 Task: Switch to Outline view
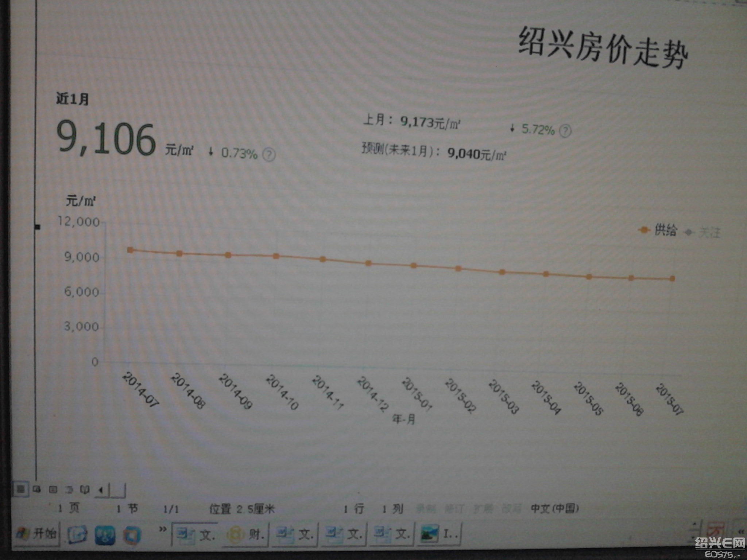point(69,490)
